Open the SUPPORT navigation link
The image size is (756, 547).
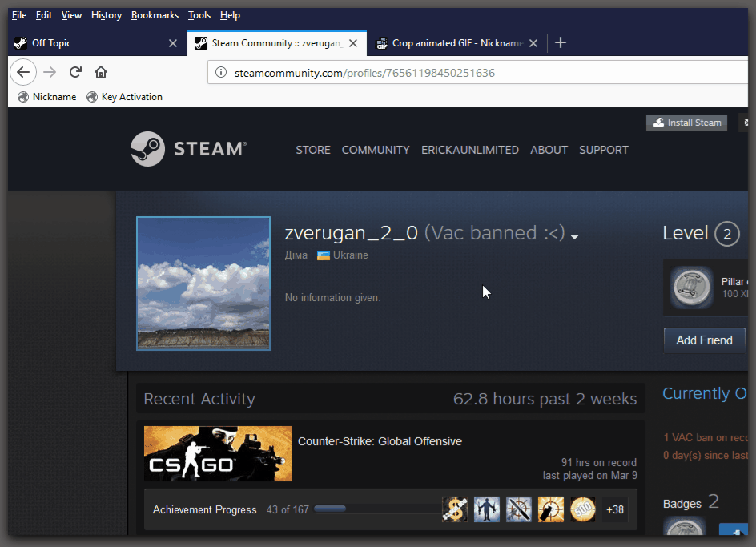[x=604, y=150]
